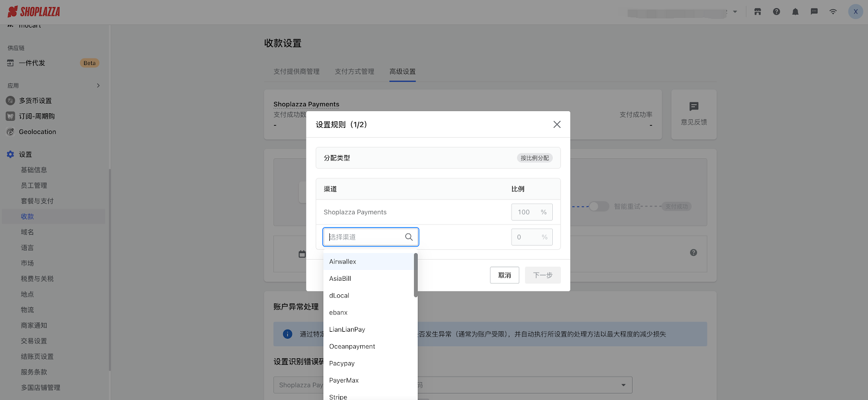
Task: Click the calendar icon behind the dialog
Action: coord(302,254)
